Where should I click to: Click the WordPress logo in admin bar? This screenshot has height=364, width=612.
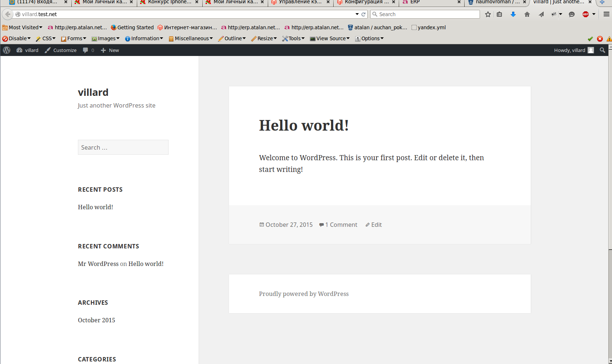[x=7, y=50]
